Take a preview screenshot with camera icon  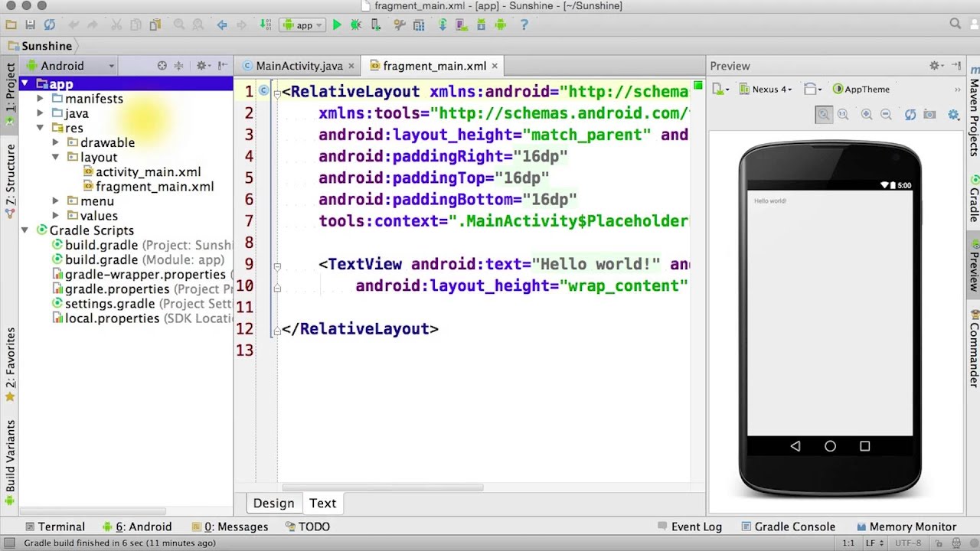[929, 115]
